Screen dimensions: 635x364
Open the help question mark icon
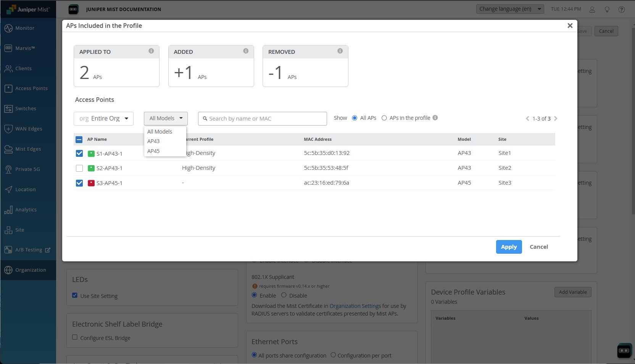point(622,9)
